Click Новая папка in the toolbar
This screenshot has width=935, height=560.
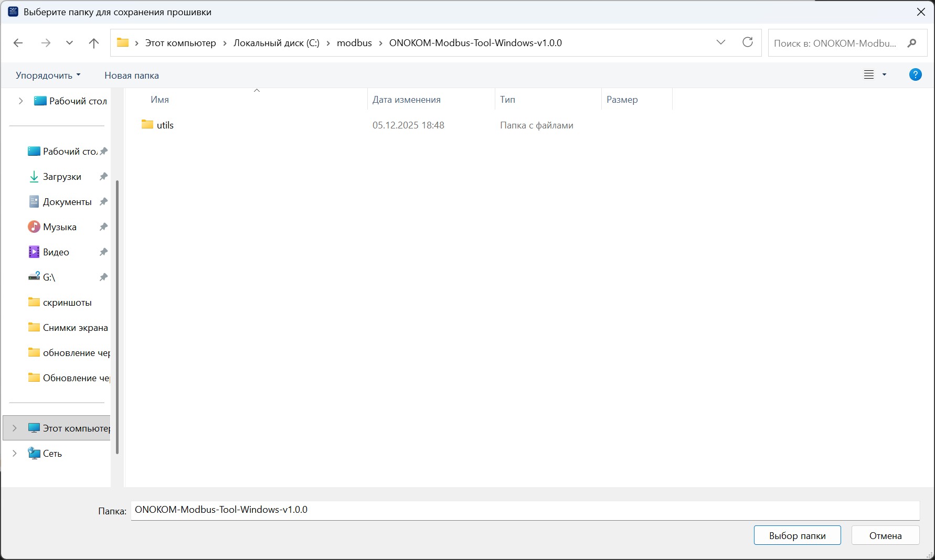click(131, 76)
